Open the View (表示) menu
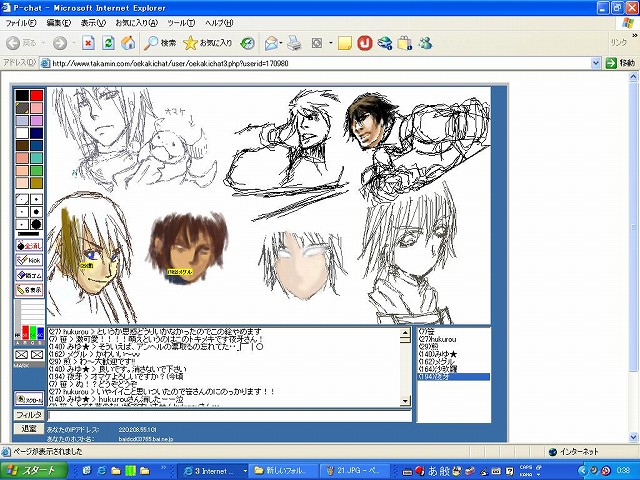 point(93,23)
